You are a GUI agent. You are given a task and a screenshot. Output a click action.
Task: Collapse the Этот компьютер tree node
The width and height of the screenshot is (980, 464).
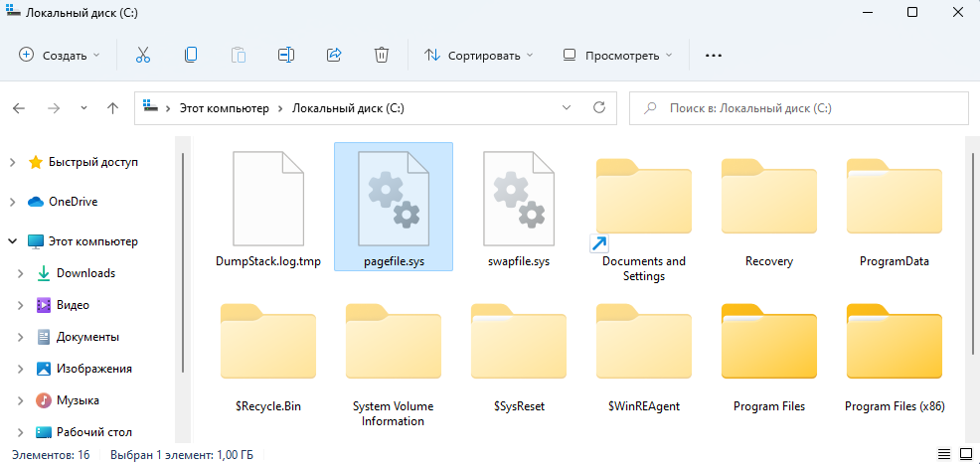(x=12, y=241)
